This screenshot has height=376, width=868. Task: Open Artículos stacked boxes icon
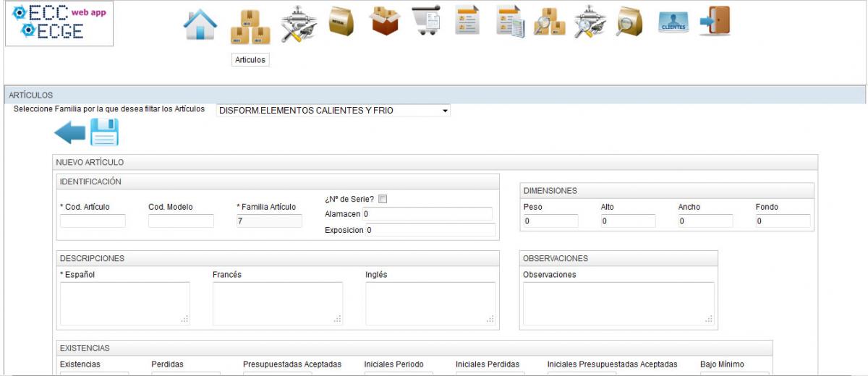(x=250, y=27)
